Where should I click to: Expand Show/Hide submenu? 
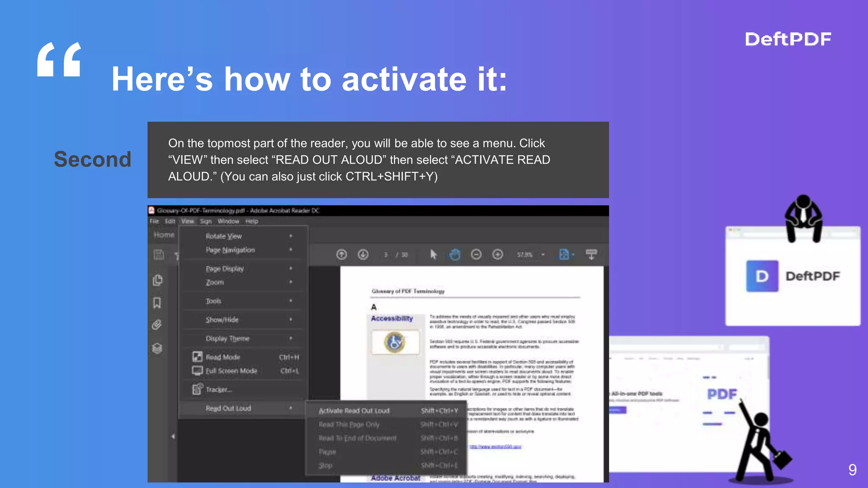[243, 320]
